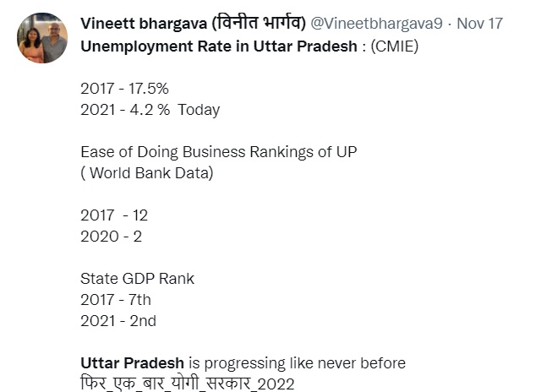Click the profile avatar photo of Vineett bhargava
The image size is (552, 392).
click(x=42, y=38)
